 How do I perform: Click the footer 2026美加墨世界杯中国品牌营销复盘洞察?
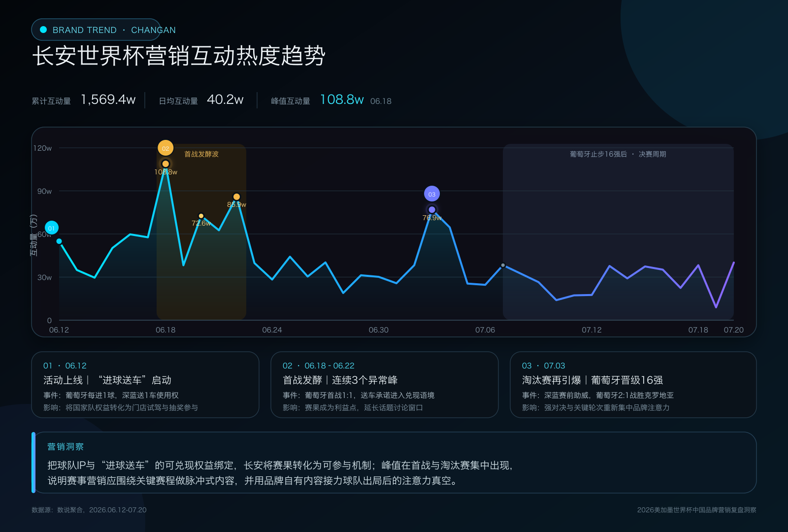[697, 510]
